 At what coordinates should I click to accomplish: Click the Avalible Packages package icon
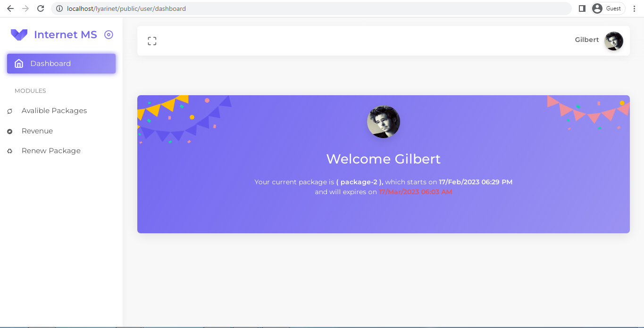click(10, 111)
